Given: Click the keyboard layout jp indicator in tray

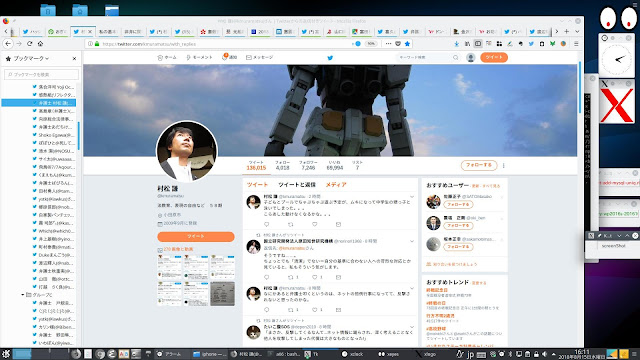Looking at the screenshot, I should [470, 354].
